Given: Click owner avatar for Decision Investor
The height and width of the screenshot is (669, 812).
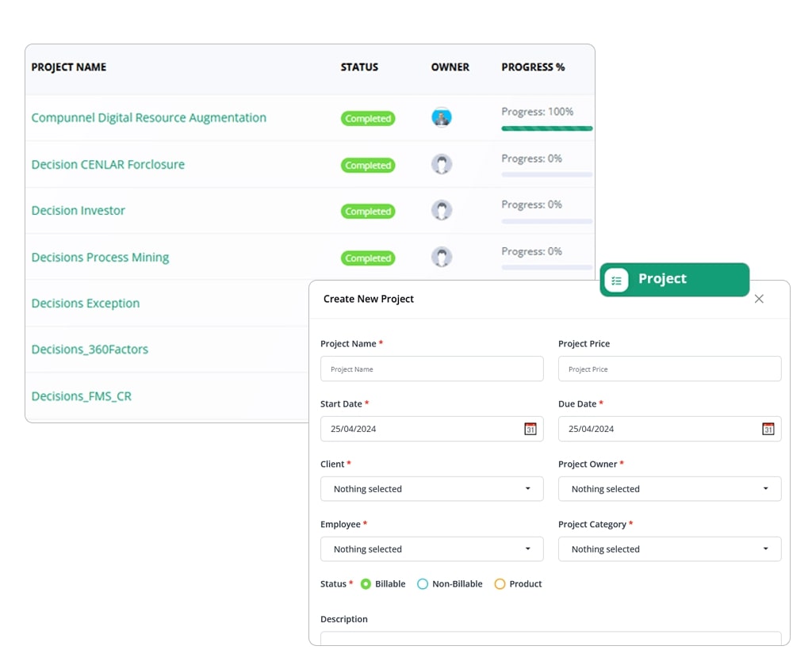Looking at the screenshot, I should [442, 210].
